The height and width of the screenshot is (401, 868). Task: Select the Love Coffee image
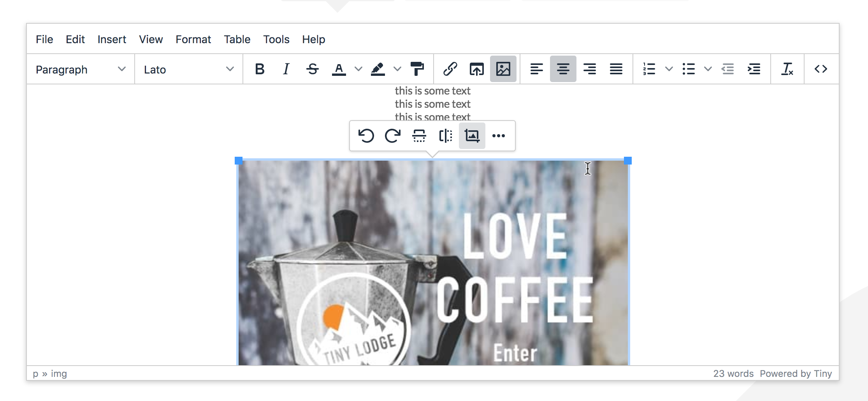433,263
